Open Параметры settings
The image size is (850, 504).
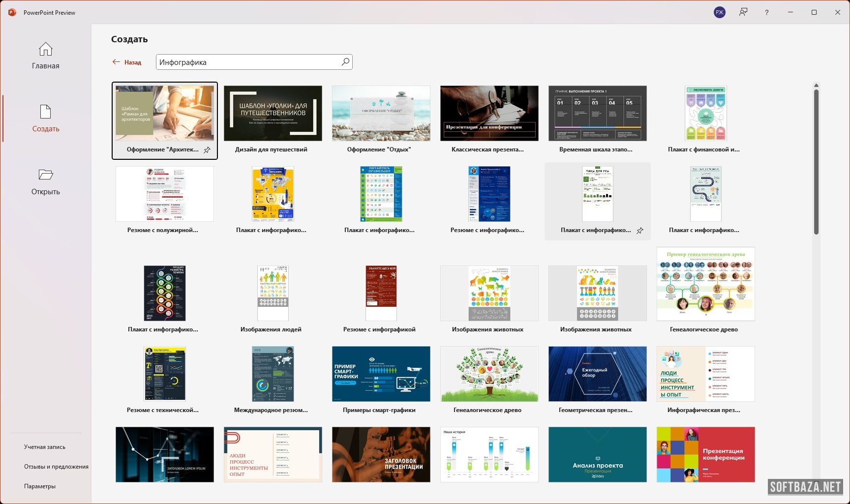coord(40,486)
